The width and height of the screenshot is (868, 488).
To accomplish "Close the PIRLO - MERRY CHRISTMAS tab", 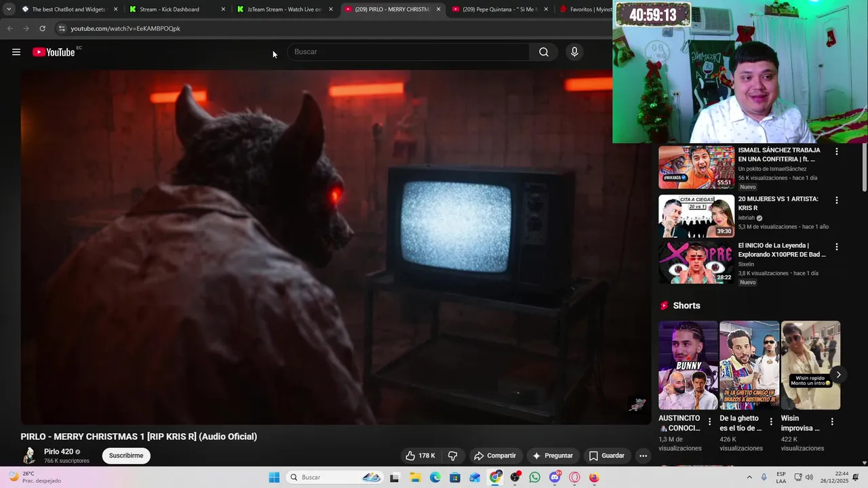I will 438,9.
